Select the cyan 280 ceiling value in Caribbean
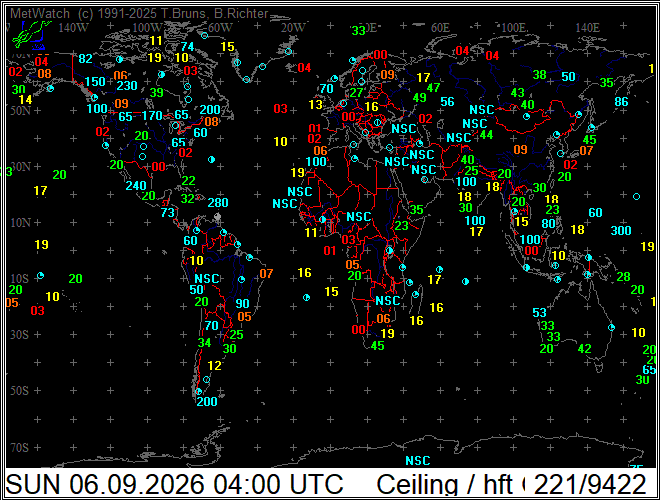Viewport: 660px width, 500px height. click(x=218, y=203)
